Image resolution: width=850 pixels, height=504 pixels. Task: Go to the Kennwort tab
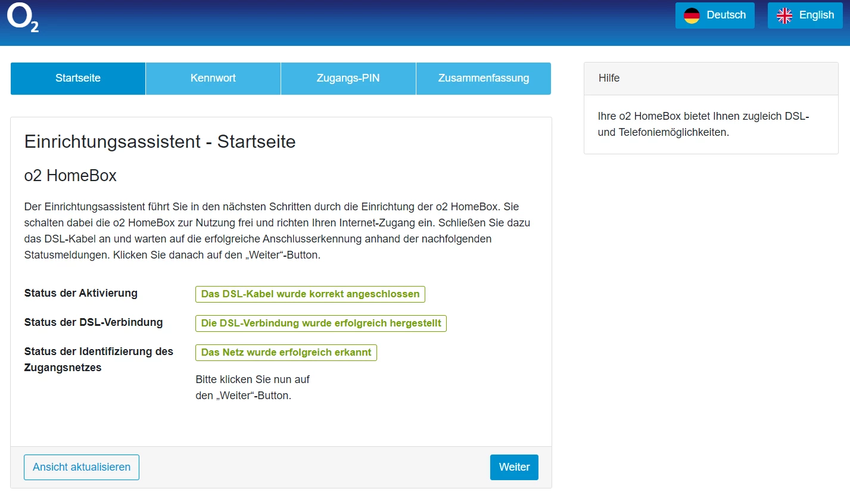coord(213,79)
